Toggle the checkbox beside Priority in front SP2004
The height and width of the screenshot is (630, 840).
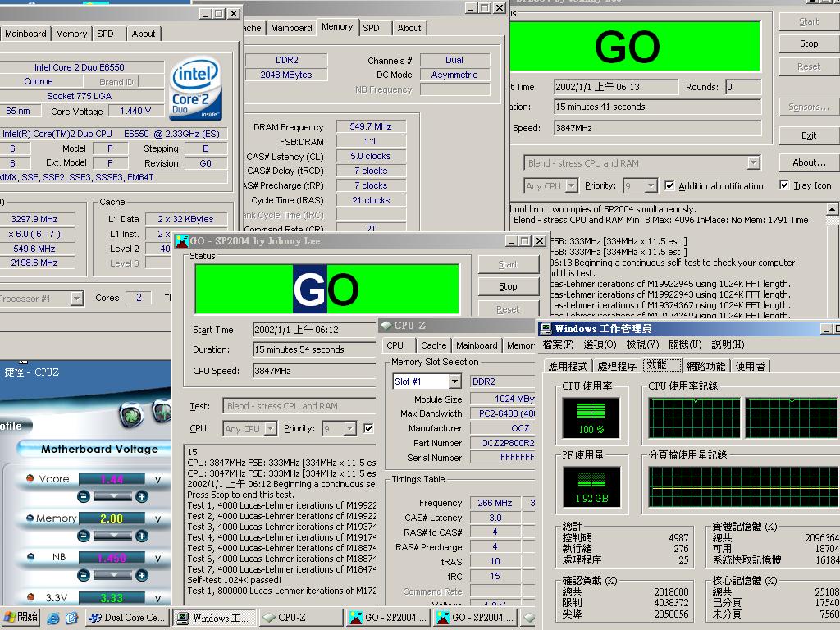pyautogui.click(x=368, y=428)
